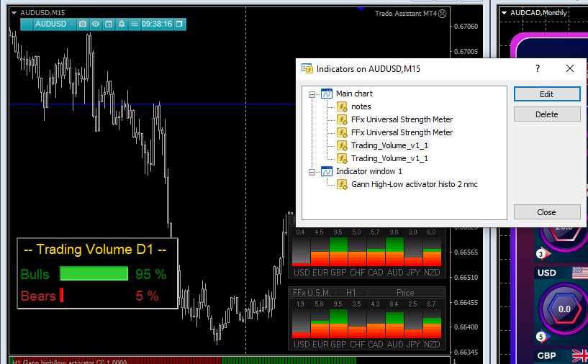Viewport: 588px width, 364px height.
Task: Click the Edit button in Indicators dialog
Action: point(547,94)
